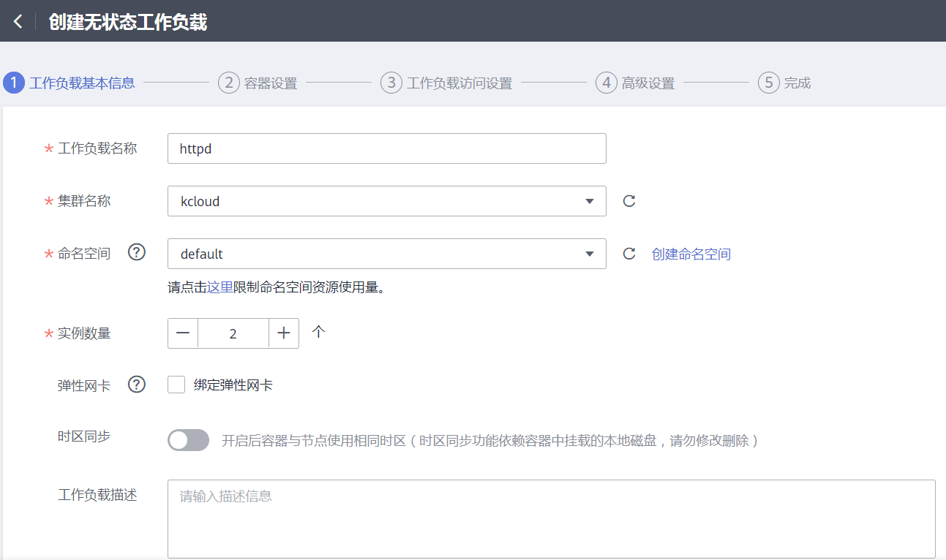Refresh the cluster name list
The height and width of the screenshot is (560, 946).
pos(628,201)
